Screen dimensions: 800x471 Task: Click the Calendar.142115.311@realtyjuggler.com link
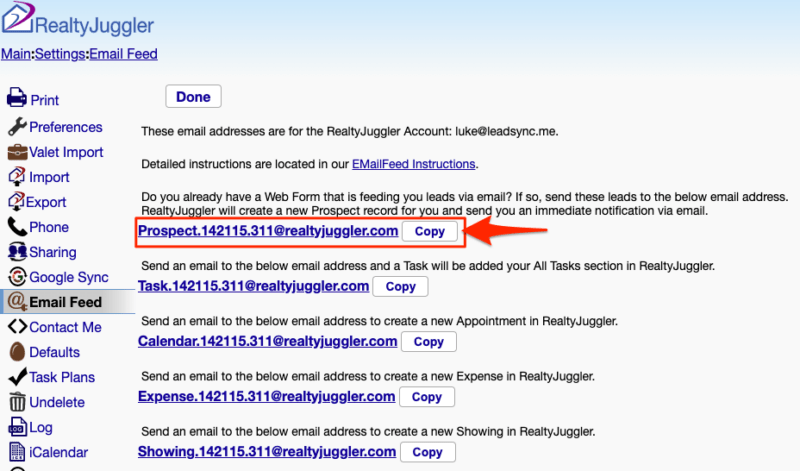267,341
